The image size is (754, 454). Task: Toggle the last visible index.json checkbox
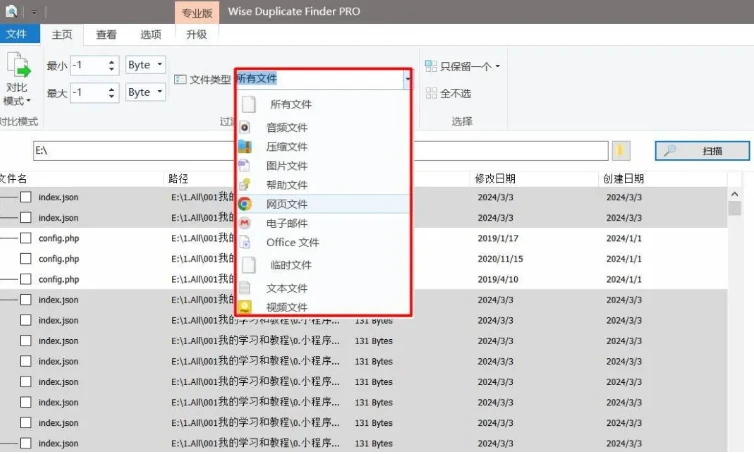[x=26, y=443]
